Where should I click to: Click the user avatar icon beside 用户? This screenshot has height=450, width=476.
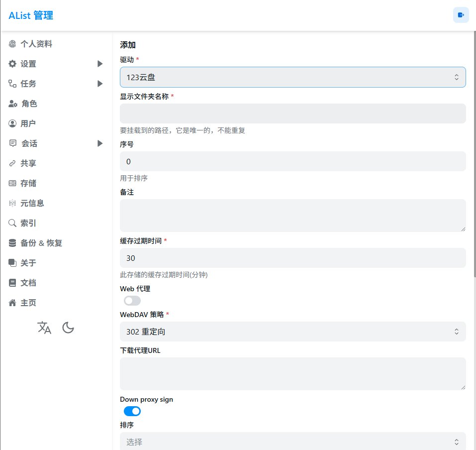click(12, 123)
